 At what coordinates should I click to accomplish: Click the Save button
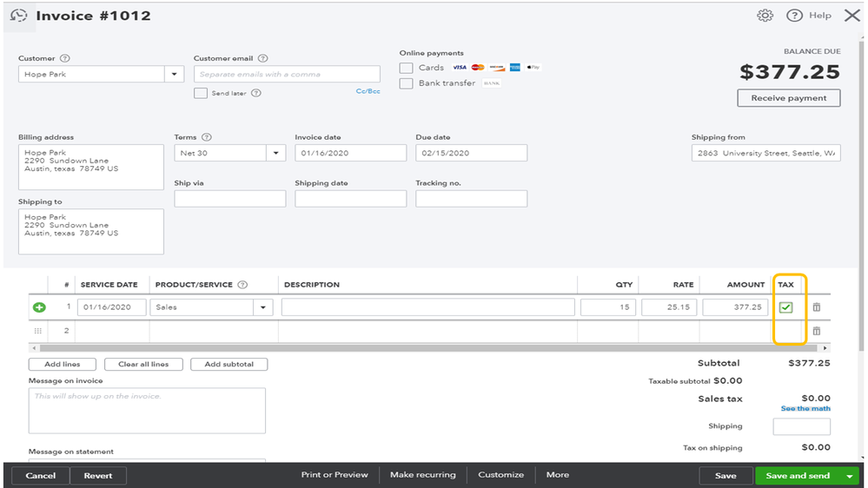pyautogui.click(x=726, y=476)
